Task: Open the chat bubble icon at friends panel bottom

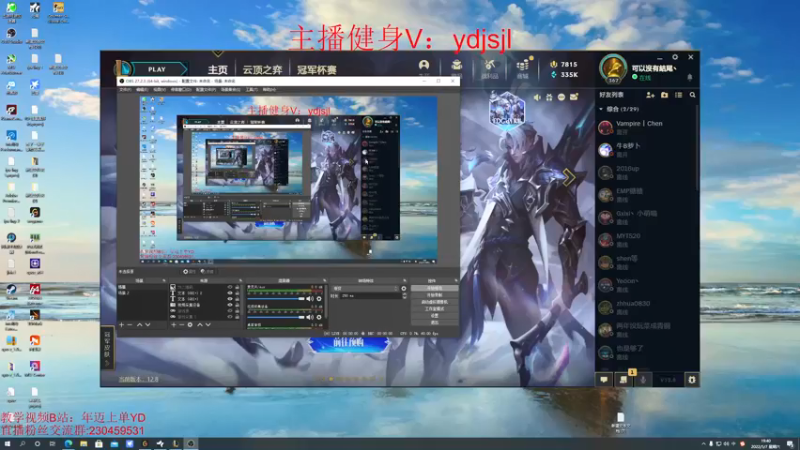Action: [x=604, y=380]
